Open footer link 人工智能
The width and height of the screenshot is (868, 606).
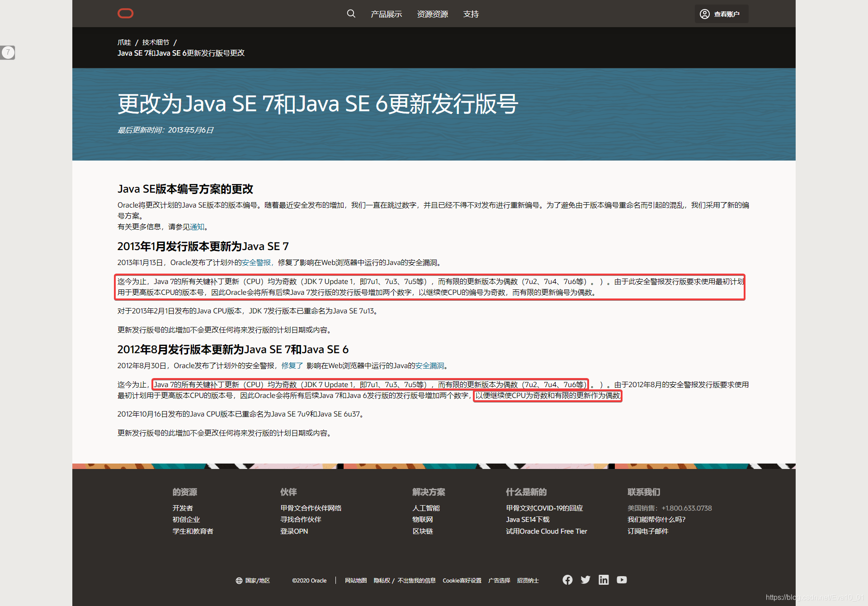(426, 508)
